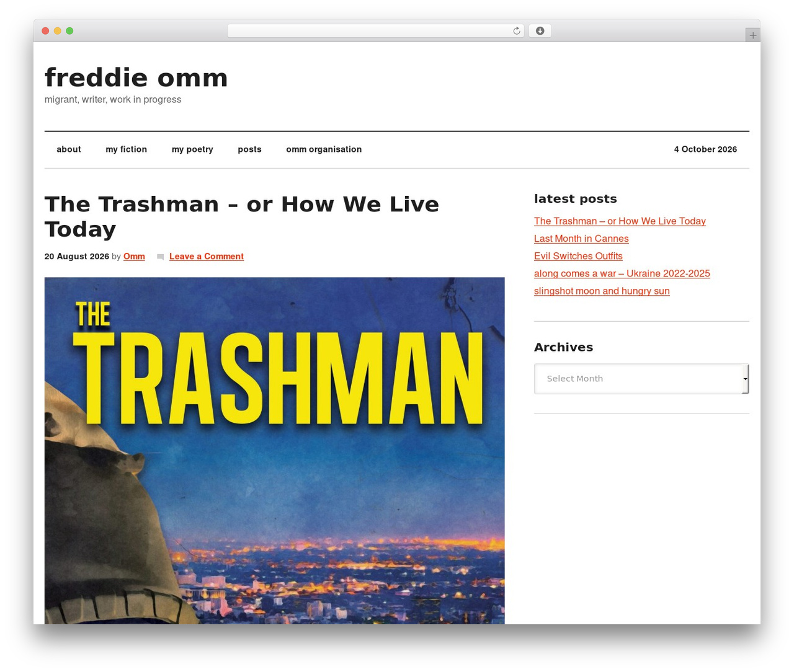The image size is (794, 672).
Task: Open a new tab with plus icon
Action: point(752,35)
